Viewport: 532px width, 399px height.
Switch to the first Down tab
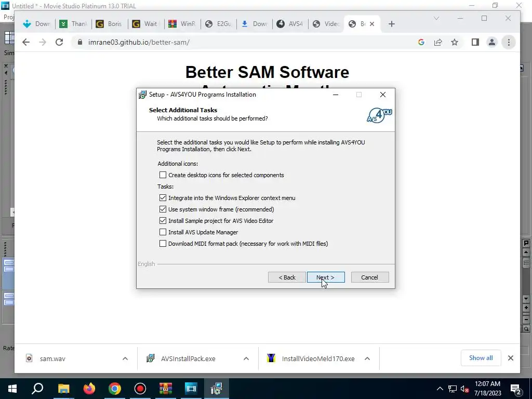click(37, 24)
